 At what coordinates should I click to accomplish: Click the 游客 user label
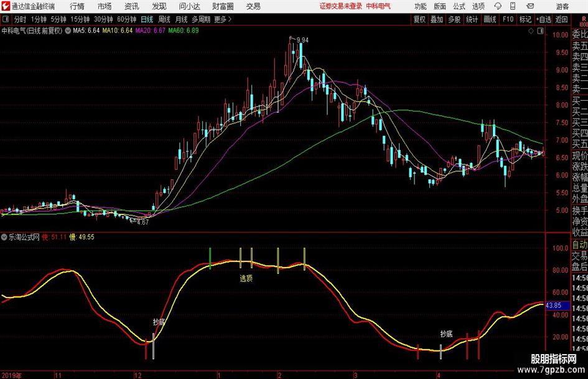pos(562,6)
